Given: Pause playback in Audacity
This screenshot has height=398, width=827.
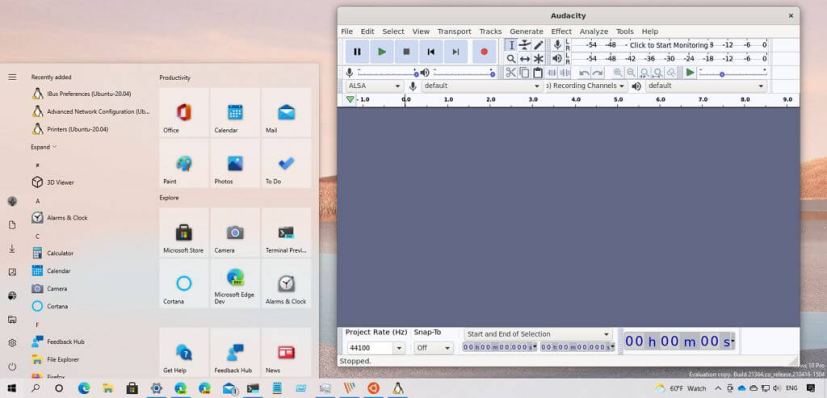Looking at the screenshot, I should pos(357,52).
